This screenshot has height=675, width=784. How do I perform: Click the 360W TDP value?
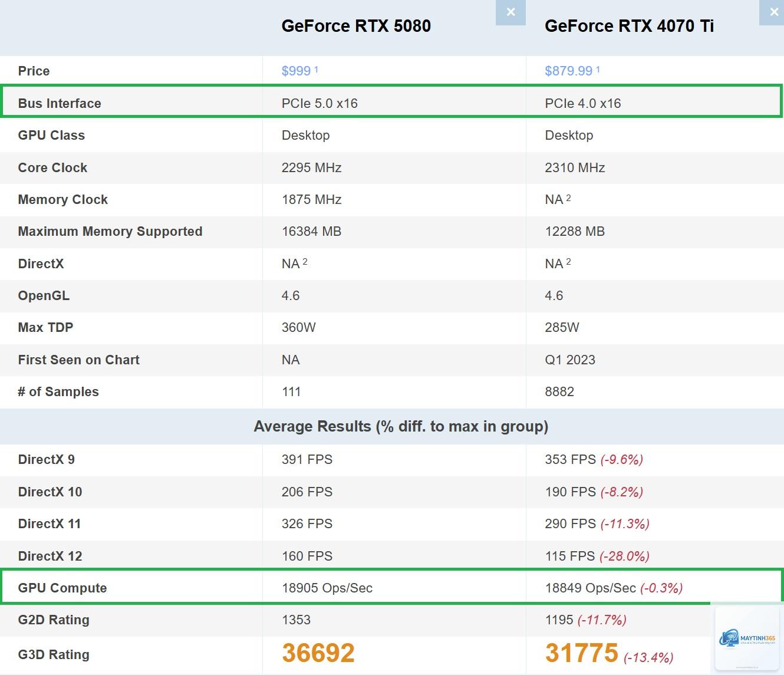click(298, 327)
